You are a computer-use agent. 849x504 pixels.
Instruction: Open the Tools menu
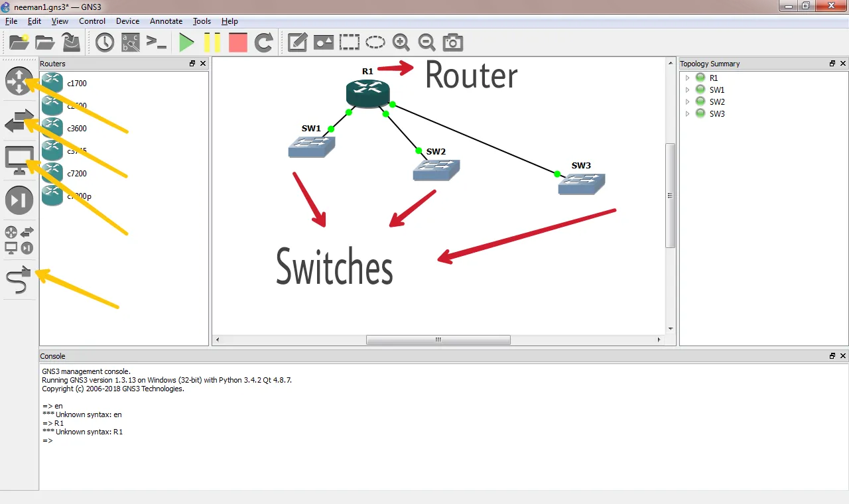[202, 21]
